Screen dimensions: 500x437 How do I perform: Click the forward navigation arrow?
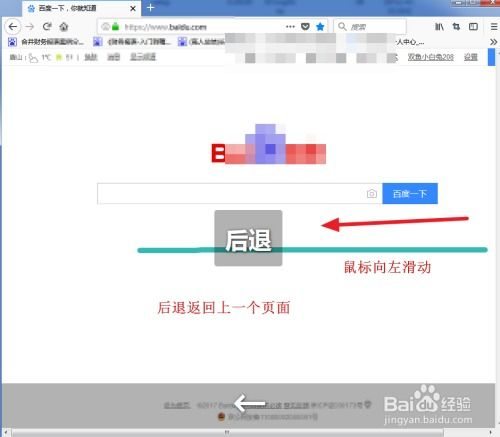(x=30, y=27)
